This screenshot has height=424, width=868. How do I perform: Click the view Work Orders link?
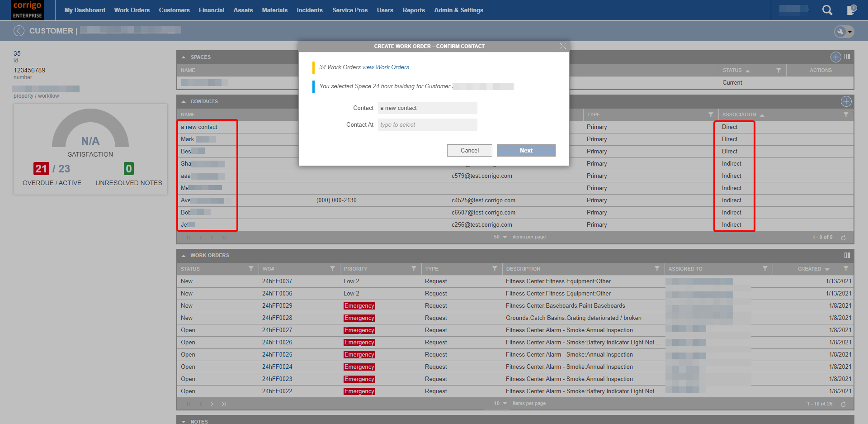coord(385,67)
